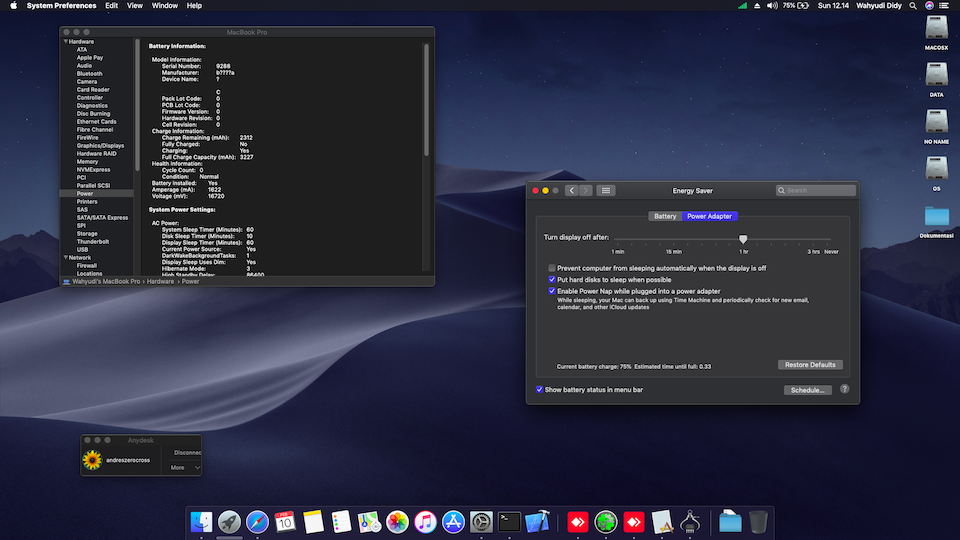Click System Information details pane scrollbar
The height and width of the screenshot is (540, 960).
point(426,99)
